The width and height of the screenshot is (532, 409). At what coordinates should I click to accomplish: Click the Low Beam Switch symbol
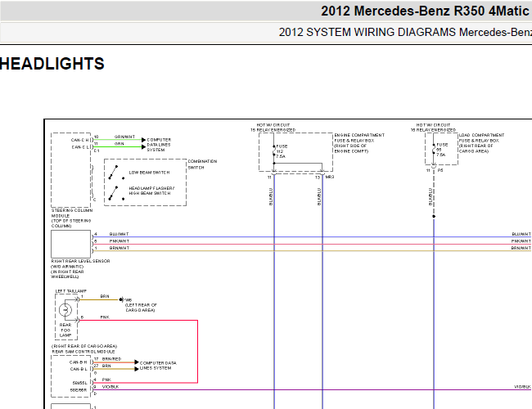click(x=116, y=173)
